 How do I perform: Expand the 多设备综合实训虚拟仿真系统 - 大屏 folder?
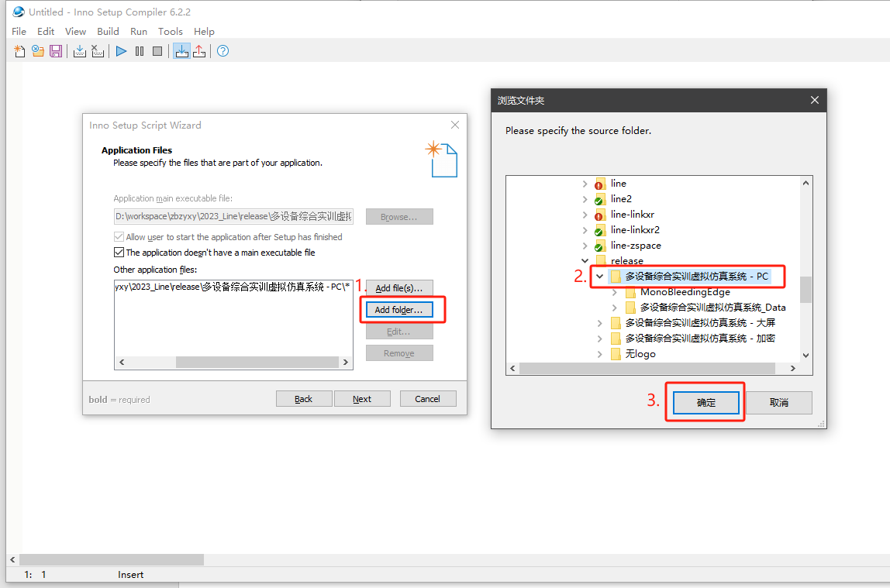[x=600, y=323]
